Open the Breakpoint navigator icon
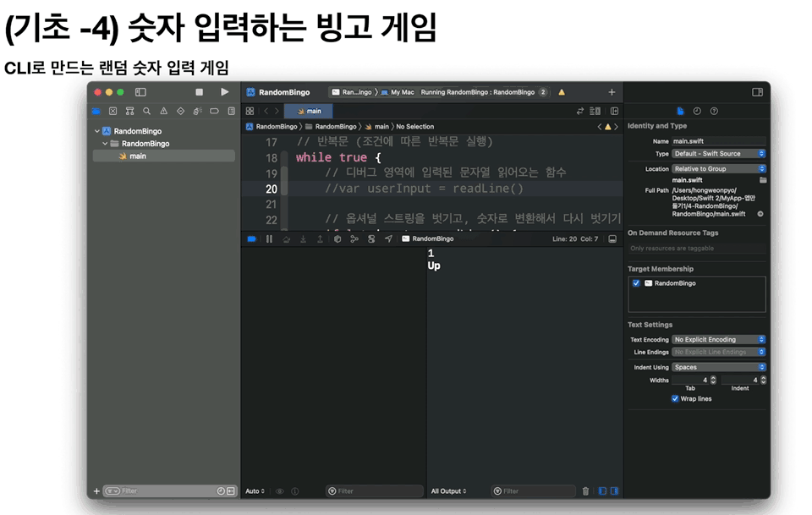The width and height of the screenshot is (812, 515). [x=214, y=111]
